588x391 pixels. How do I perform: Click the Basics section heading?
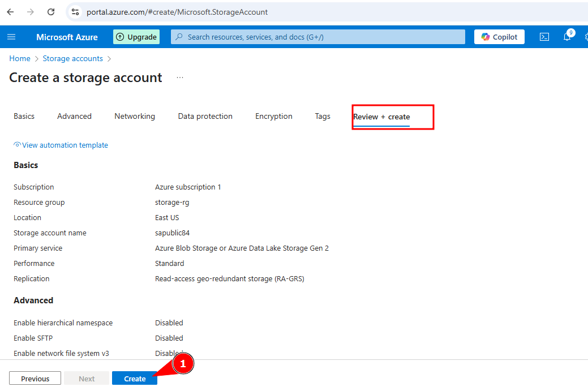26,165
